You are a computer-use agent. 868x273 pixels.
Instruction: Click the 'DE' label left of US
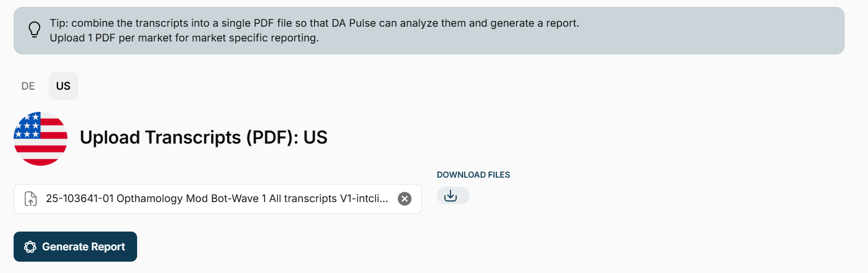coord(28,86)
